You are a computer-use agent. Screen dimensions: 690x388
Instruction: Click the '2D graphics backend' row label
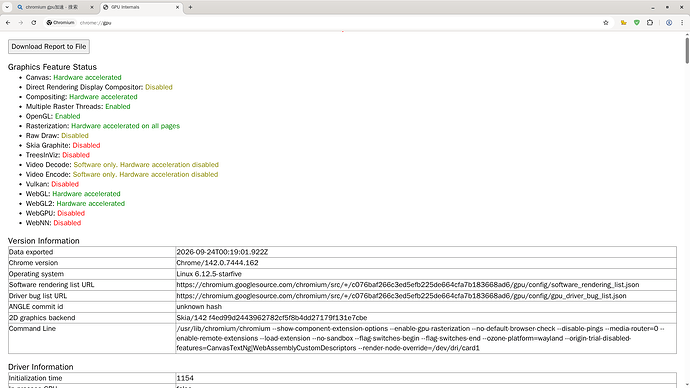[42, 318]
